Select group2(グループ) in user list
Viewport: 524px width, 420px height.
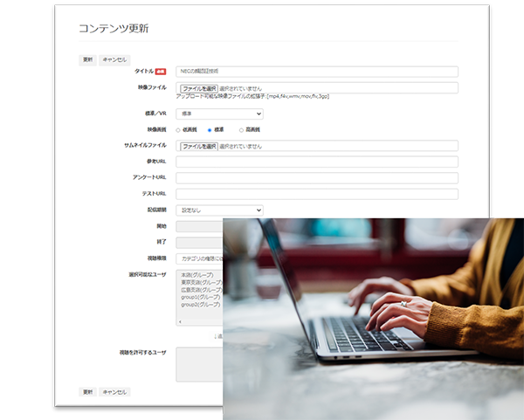tap(201, 305)
